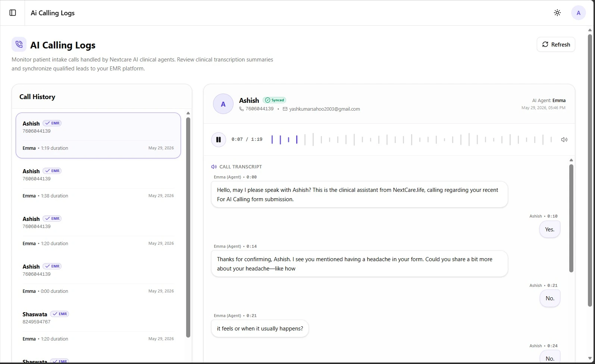Toggle the sidebar panel icon
The image size is (595, 364).
13,13
